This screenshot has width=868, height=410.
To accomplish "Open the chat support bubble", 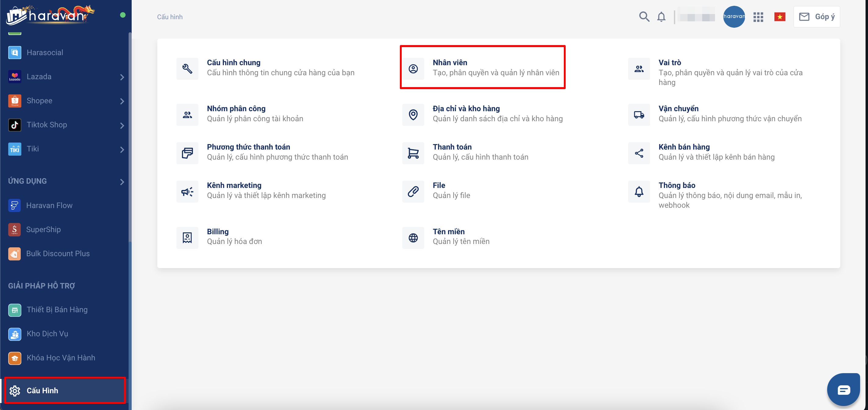I will pyautogui.click(x=843, y=390).
